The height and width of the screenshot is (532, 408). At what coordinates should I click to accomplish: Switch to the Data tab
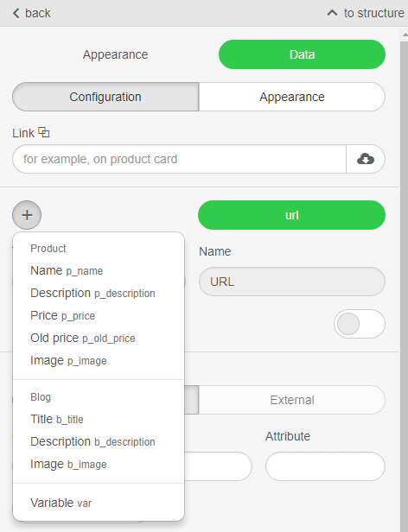coord(302,54)
